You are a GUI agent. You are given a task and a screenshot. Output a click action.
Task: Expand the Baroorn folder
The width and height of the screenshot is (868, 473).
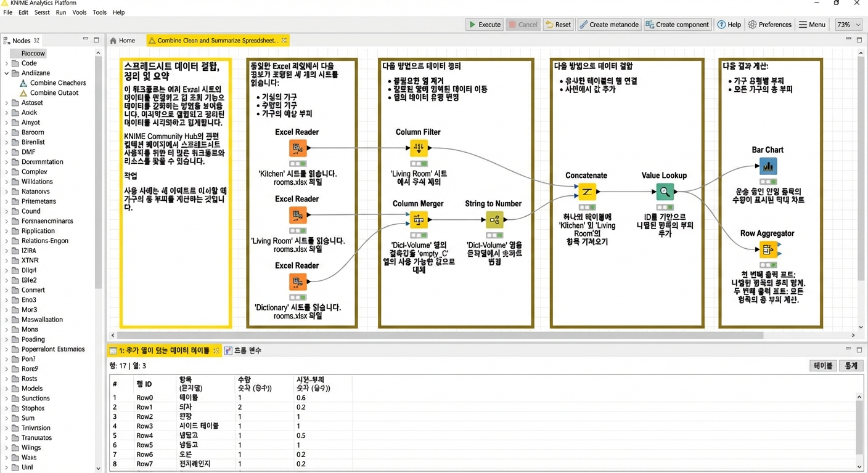pos(7,132)
